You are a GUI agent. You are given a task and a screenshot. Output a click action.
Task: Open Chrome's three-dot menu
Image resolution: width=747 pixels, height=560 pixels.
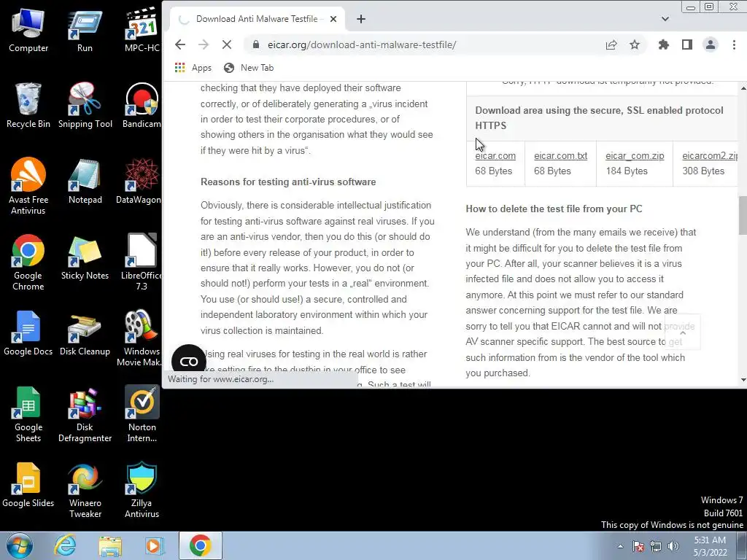coord(734,44)
